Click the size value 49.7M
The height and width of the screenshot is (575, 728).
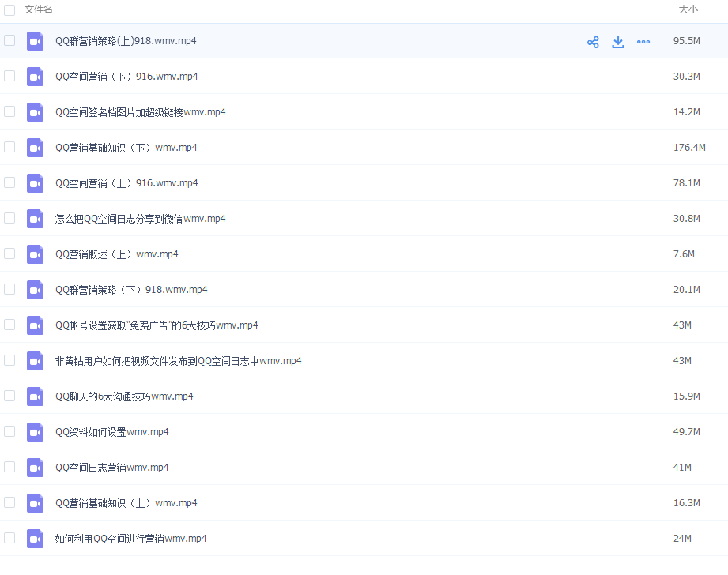coord(687,432)
